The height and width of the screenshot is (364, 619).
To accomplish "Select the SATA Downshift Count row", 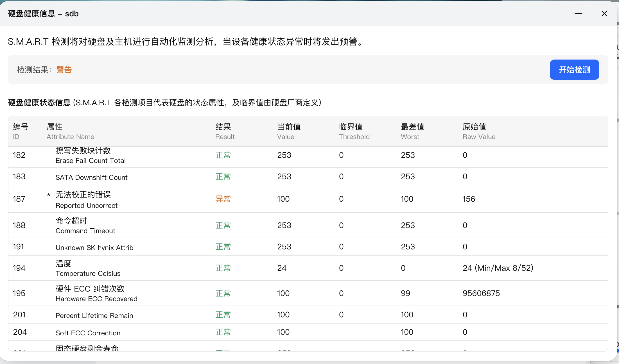I will [x=91, y=177].
